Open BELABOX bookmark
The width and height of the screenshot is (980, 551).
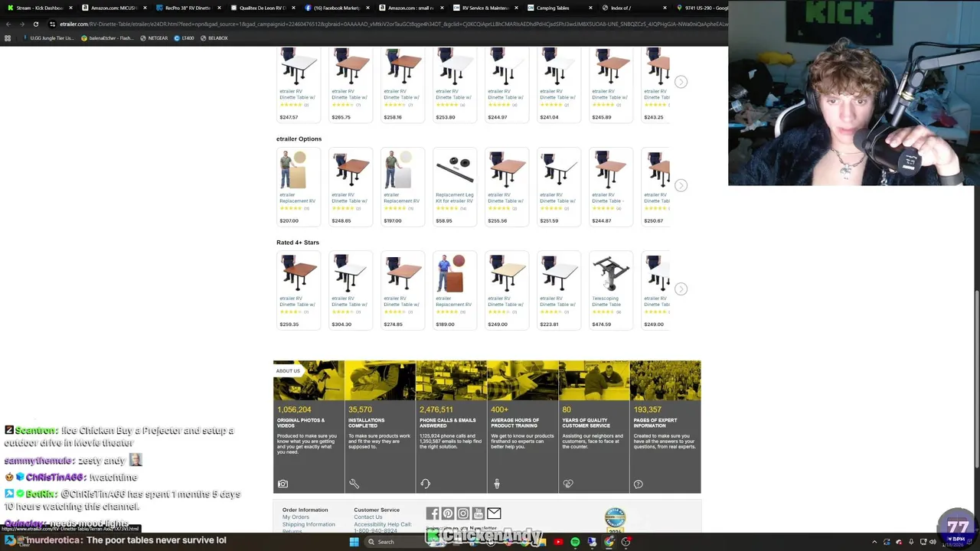214,38
